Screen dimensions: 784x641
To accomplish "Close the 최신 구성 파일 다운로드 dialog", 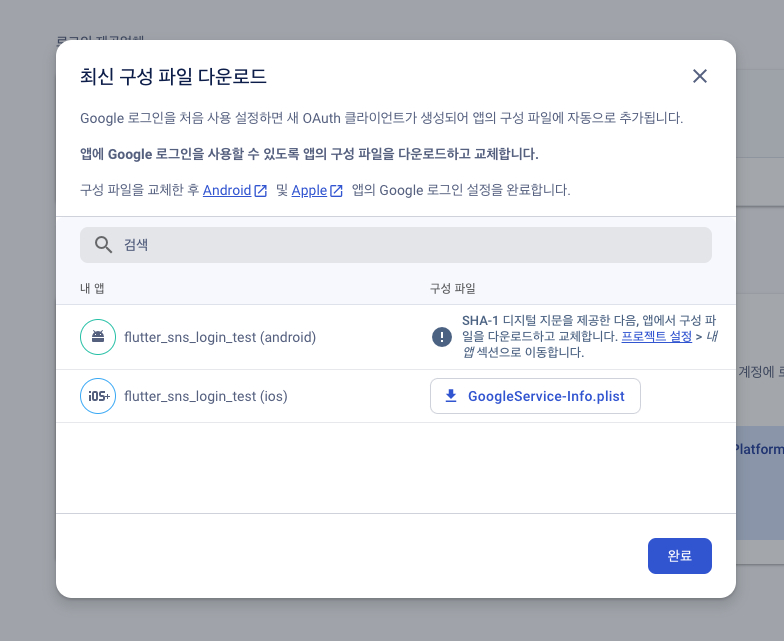I will 700,76.
